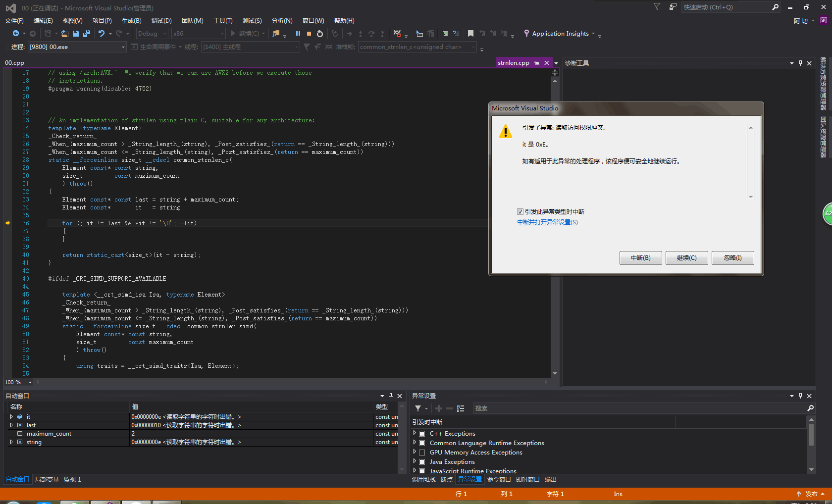Open the stack frame dropdown
Image resolution: width=832 pixels, height=504 pixels.
pyautogui.click(x=417, y=47)
